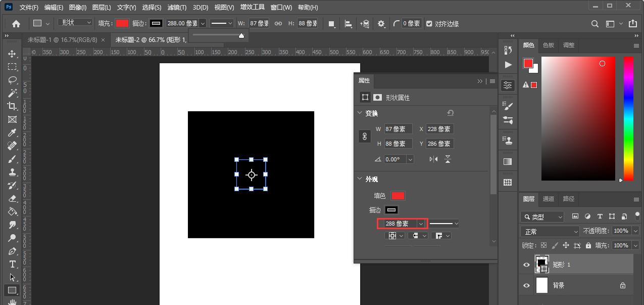
Task: Open the Actions play panel icon
Action: pyautogui.click(x=508, y=65)
